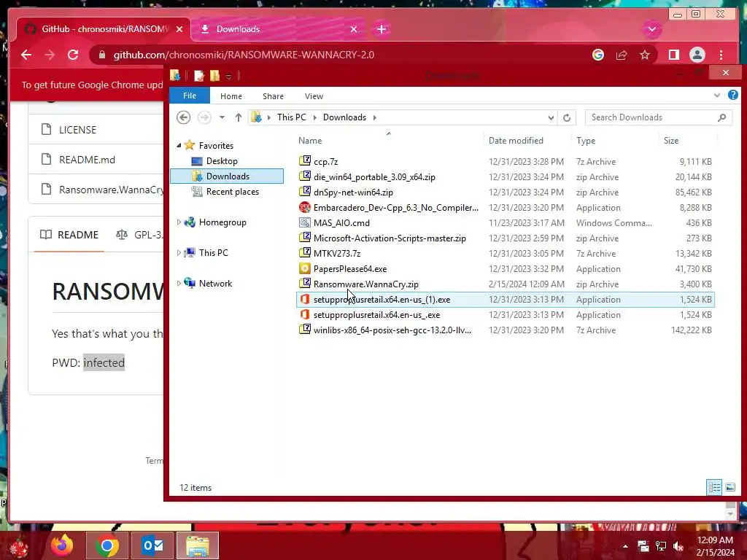
Task: Open Chrome from the taskbar
Action: (107, 545)
